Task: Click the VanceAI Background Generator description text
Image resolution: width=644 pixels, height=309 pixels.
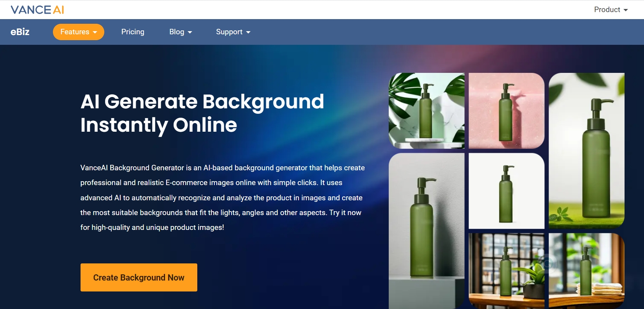Action: [x=223, y=198]
